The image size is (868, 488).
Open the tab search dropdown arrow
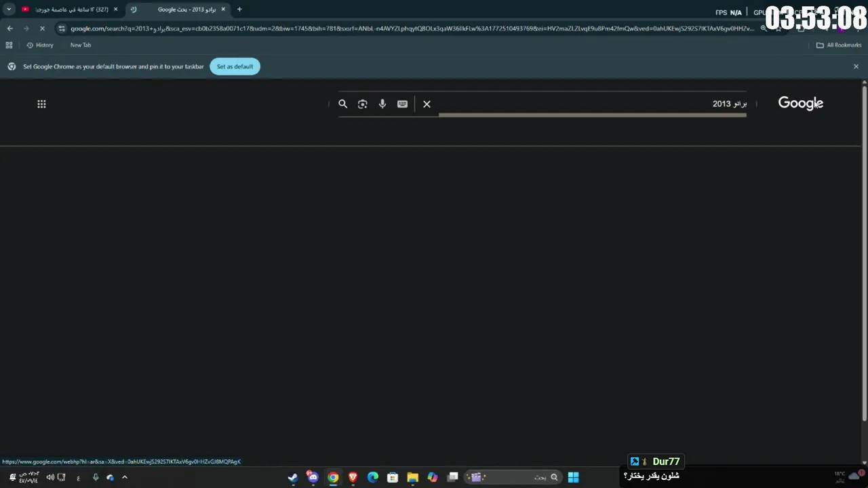pyautogui.click(x=9, y=9)
